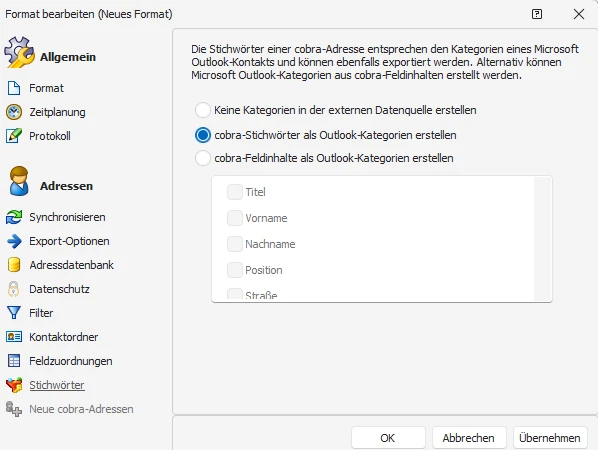Image resolution: width=598 pixels, height=450 pixels.
Task: Click the Adressen person icon
Action: 19,181
